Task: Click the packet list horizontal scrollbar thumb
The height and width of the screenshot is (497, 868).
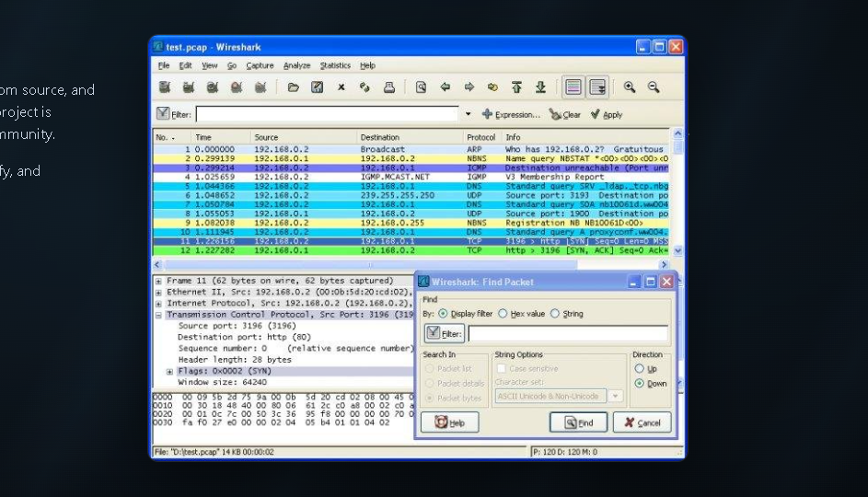Action: [371, 264]
